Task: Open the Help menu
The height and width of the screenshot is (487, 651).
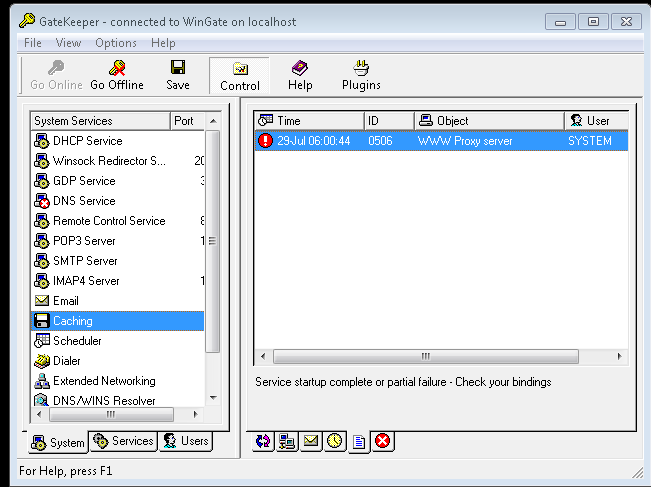Action: point(163,43)
